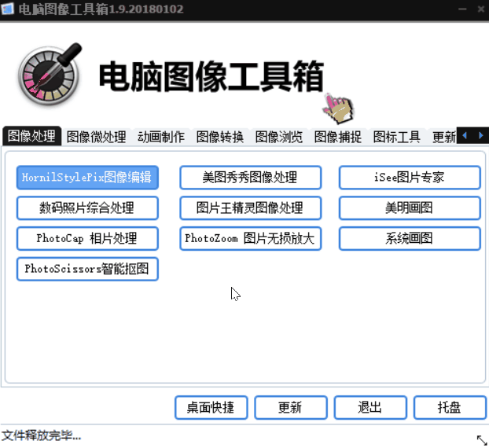
Task: Go to the 图像捕捉 tab
Action: [x=338, y=137]
